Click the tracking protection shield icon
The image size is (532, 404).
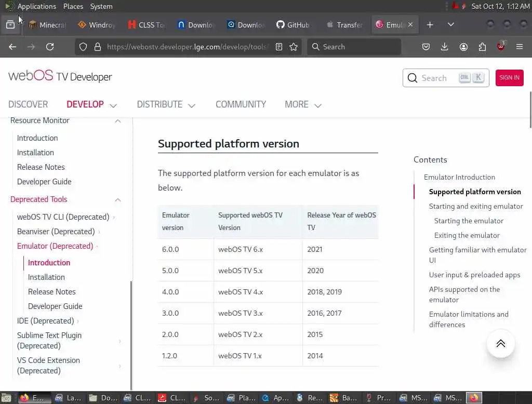[83, 47]
